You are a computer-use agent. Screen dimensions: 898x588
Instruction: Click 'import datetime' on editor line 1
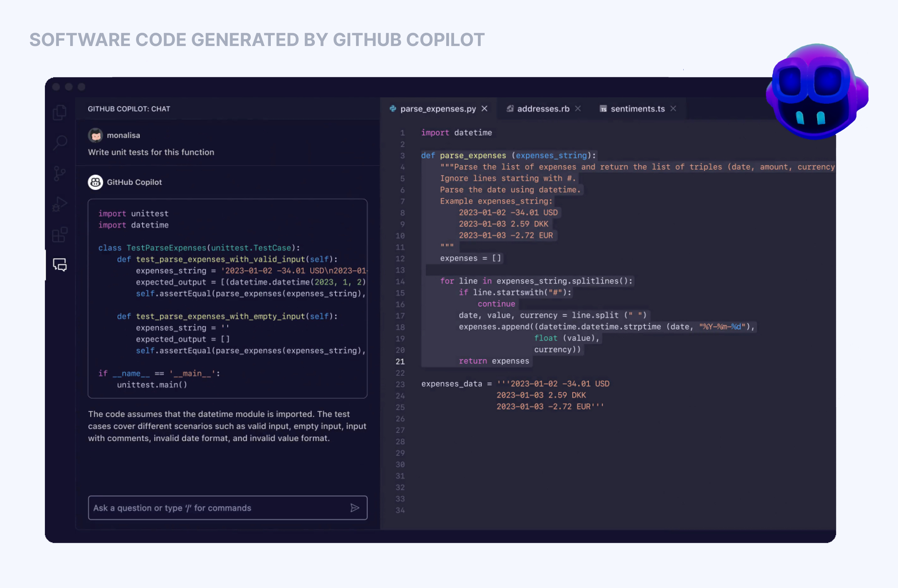[457, 133]
